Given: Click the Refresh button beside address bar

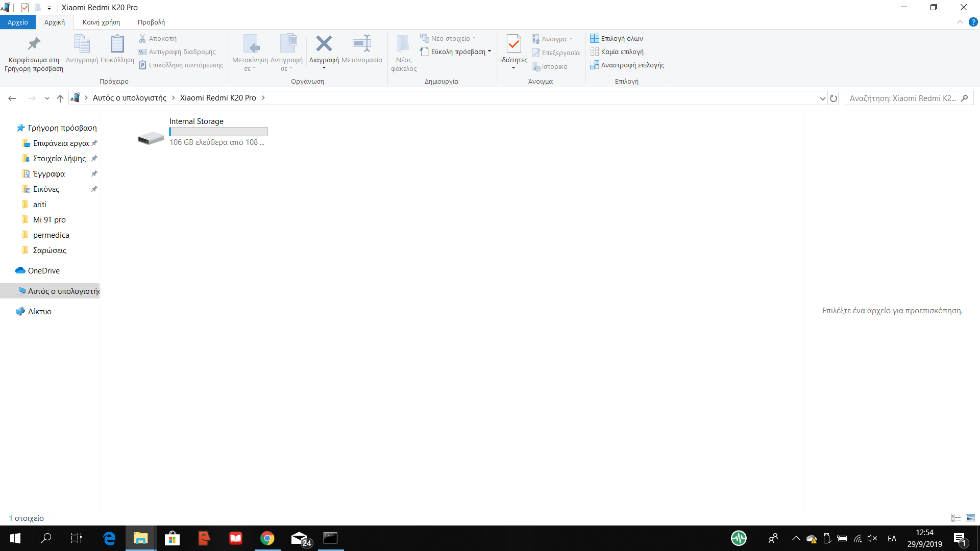Looking at the screenshot, I should 834,98.
